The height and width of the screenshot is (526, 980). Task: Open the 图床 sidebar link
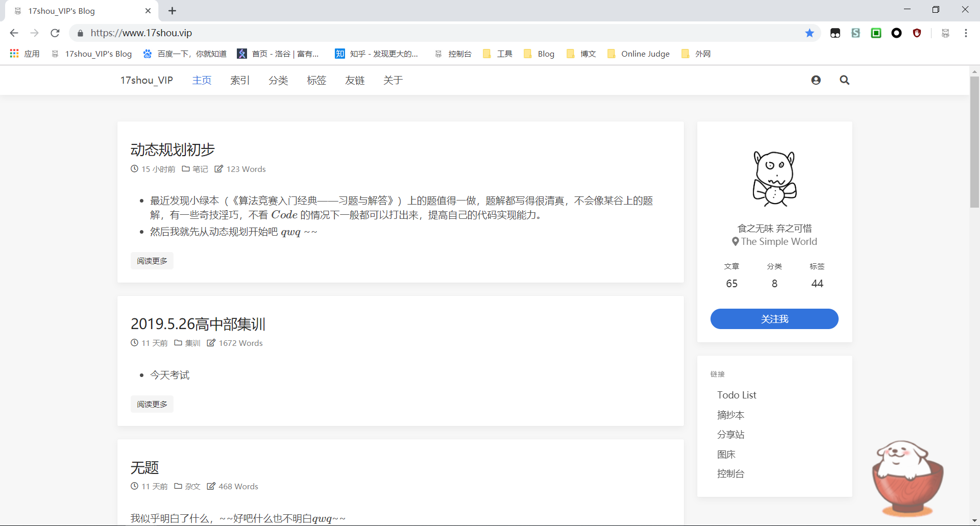click(x=726, y=454)
